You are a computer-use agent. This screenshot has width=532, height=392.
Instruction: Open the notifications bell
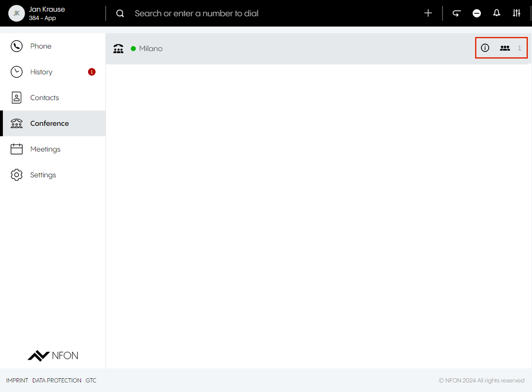click(x=497, y=13)
